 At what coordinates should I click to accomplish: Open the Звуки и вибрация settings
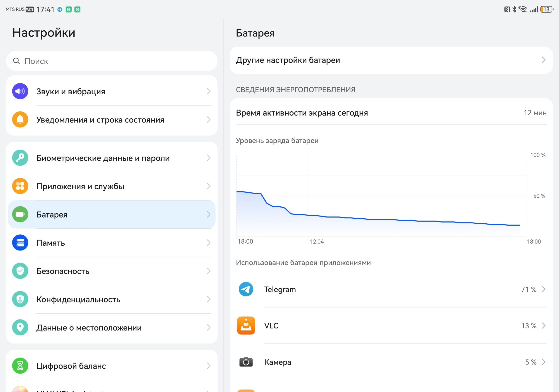(x=112, y=91)
